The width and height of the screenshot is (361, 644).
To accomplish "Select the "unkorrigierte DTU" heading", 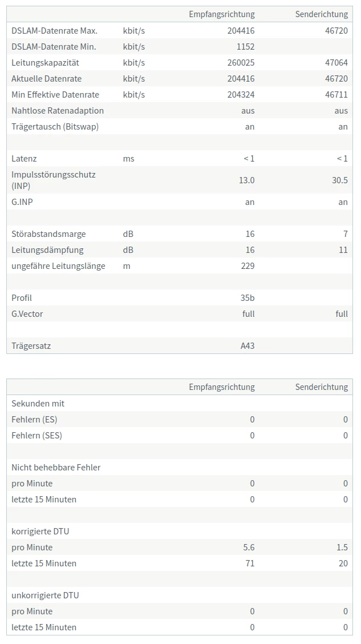I will (45, 595).
